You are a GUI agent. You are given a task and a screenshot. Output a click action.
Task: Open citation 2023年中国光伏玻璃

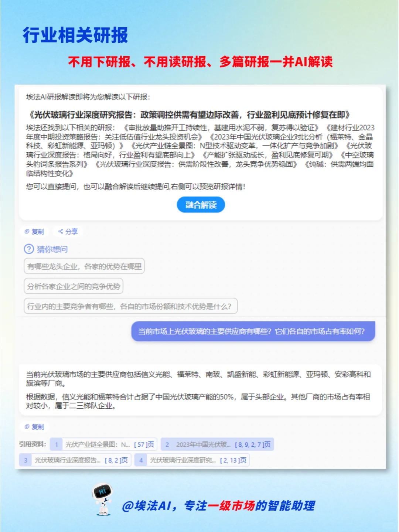[x=204, y=444]
